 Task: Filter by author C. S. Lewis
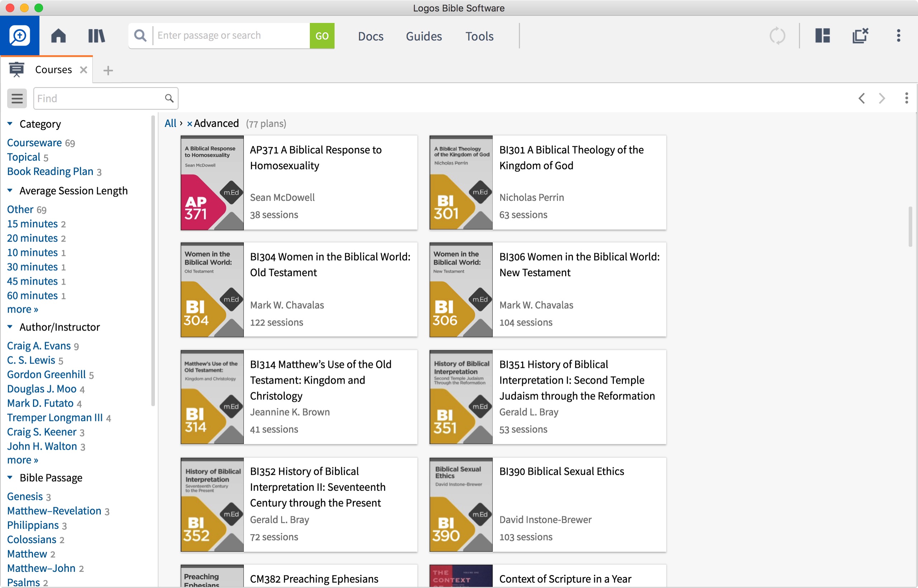(x=31, y=360)
